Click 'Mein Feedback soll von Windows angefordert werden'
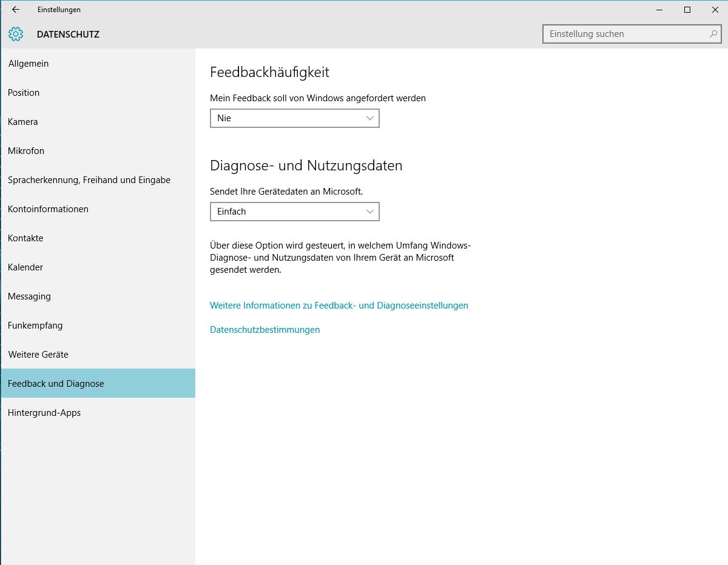This screenshot has width=728, height=565. [x=318, y=98]
